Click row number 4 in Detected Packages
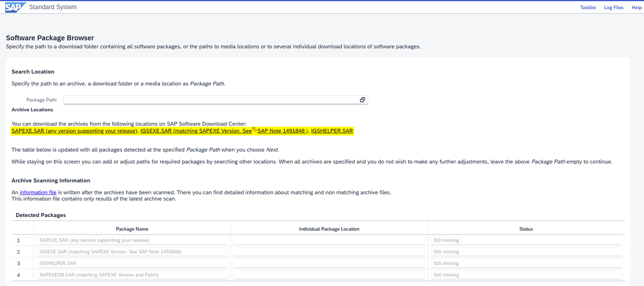 (19, 275)
